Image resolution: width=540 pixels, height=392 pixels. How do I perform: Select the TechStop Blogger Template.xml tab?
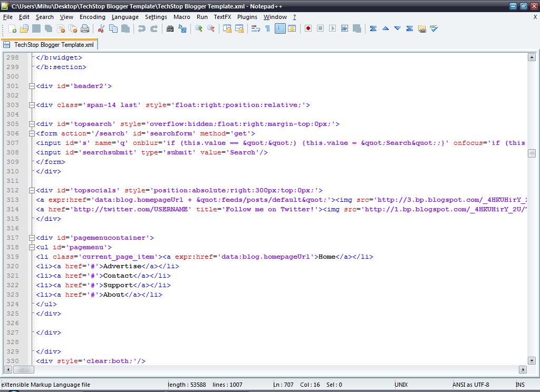click(50, 45)
